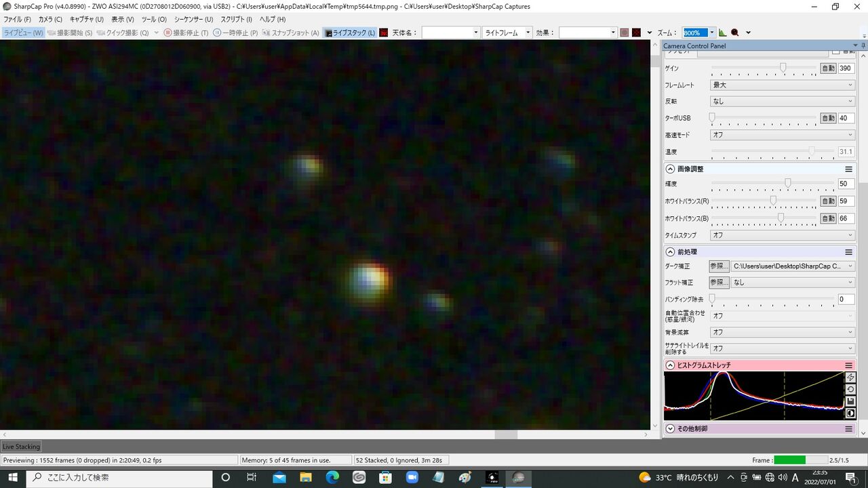Reset the histogram stretch
This screenshot has height=488, width=868.
(x=851, y=390)
